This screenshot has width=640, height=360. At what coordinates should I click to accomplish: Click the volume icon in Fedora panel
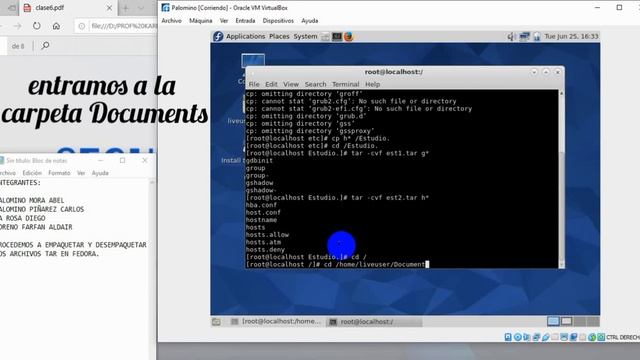[511, 37]
